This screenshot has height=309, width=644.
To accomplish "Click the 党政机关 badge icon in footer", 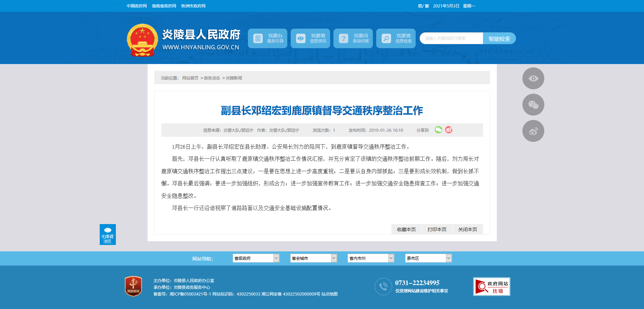I will point(133,286).
